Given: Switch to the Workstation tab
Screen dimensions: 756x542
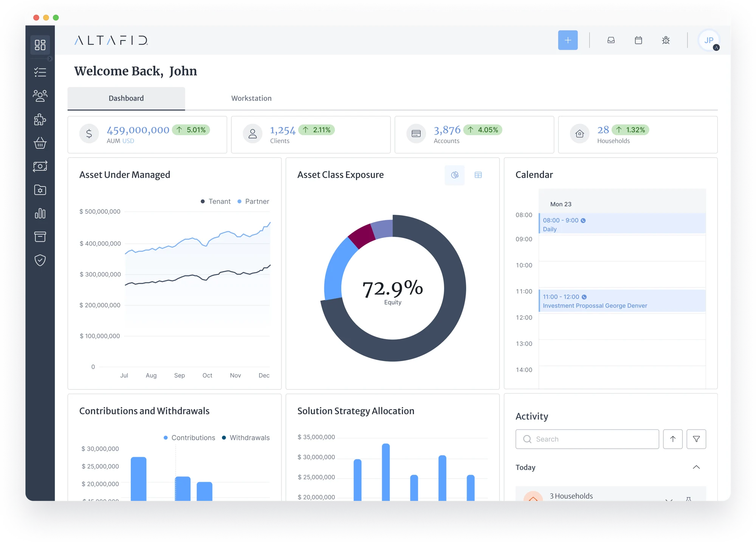Looking at the screenshot, I should point(251,98).
